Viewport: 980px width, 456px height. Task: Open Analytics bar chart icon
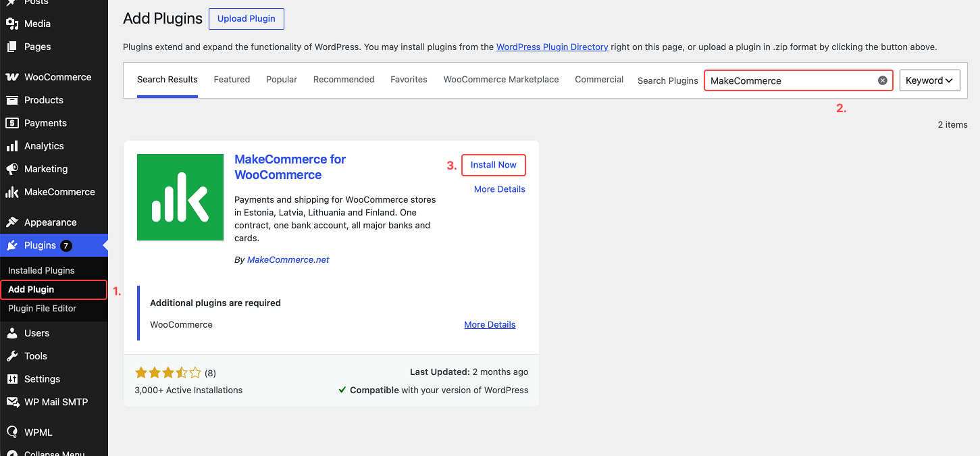click(12, 146)
